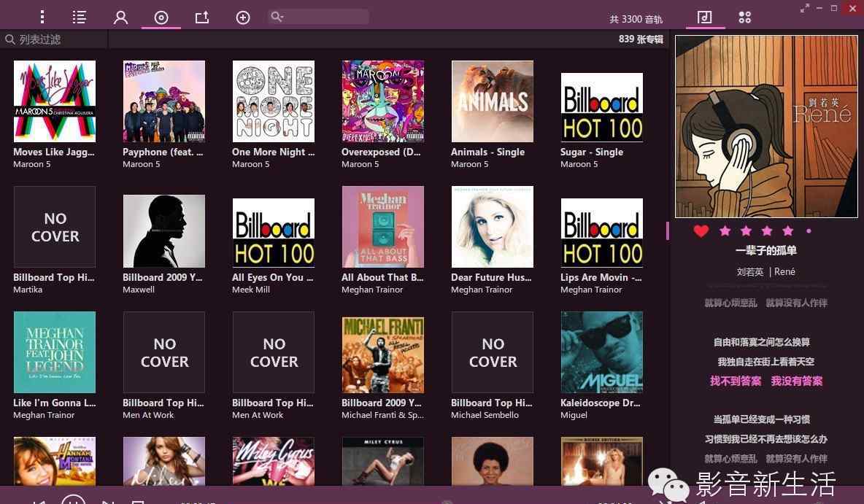Viewport: 864px width, 504px height.
Task: Open the Maxwell silhouette album cover
Action: click(x=164, y=230)
